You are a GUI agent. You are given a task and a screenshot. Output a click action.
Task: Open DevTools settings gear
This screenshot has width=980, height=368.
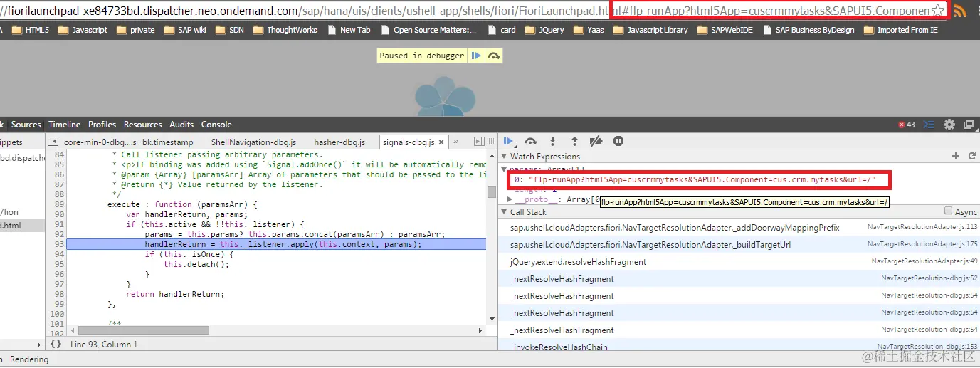[949, 125]
